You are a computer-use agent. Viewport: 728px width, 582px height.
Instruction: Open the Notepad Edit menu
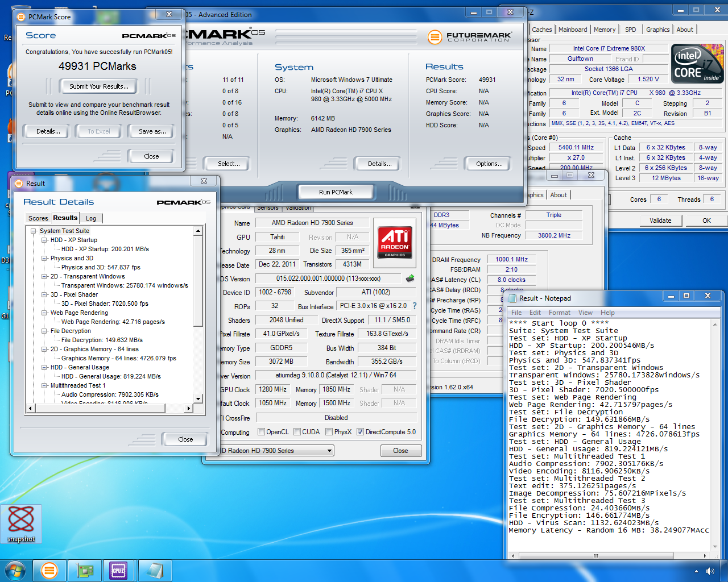535,313
